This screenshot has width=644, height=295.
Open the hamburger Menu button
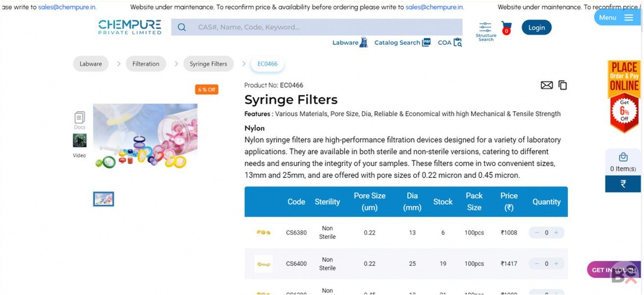coord(617,18)
